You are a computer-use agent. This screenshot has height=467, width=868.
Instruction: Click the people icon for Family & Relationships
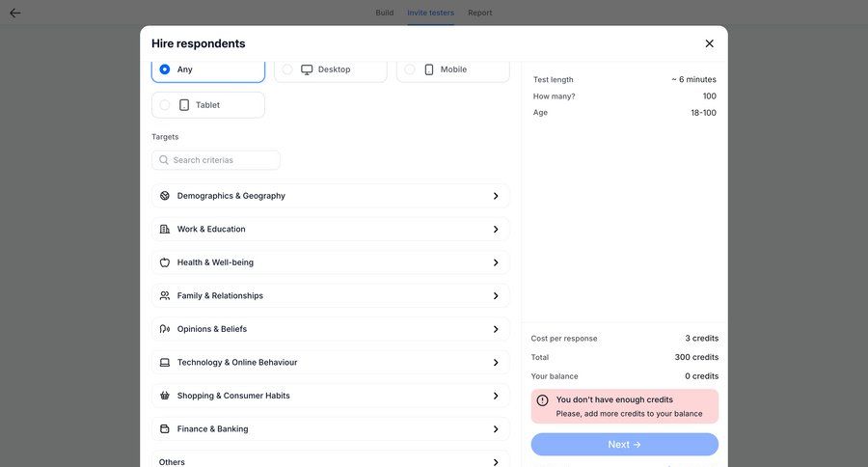(x=165, y=296)
